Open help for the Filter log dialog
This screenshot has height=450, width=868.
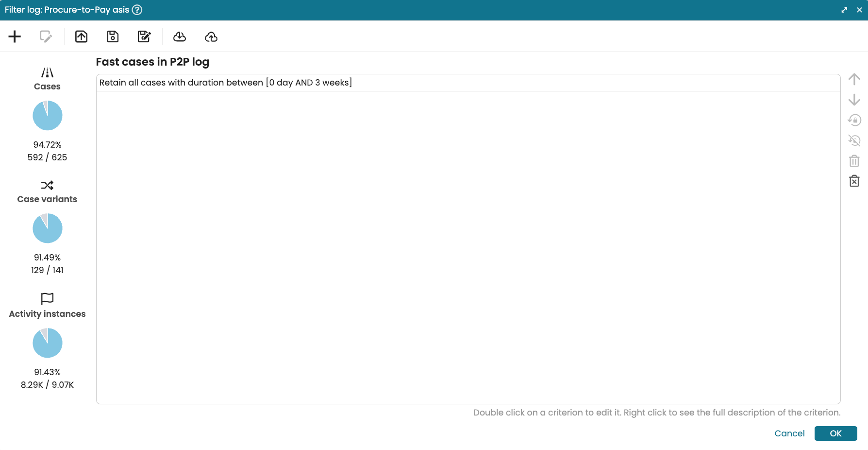tap(137, 10)
